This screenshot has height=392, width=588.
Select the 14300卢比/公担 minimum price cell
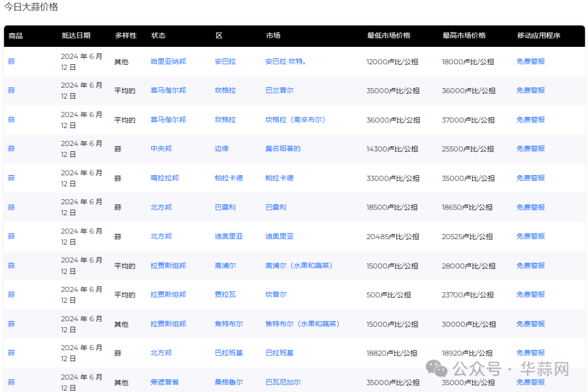392,149
